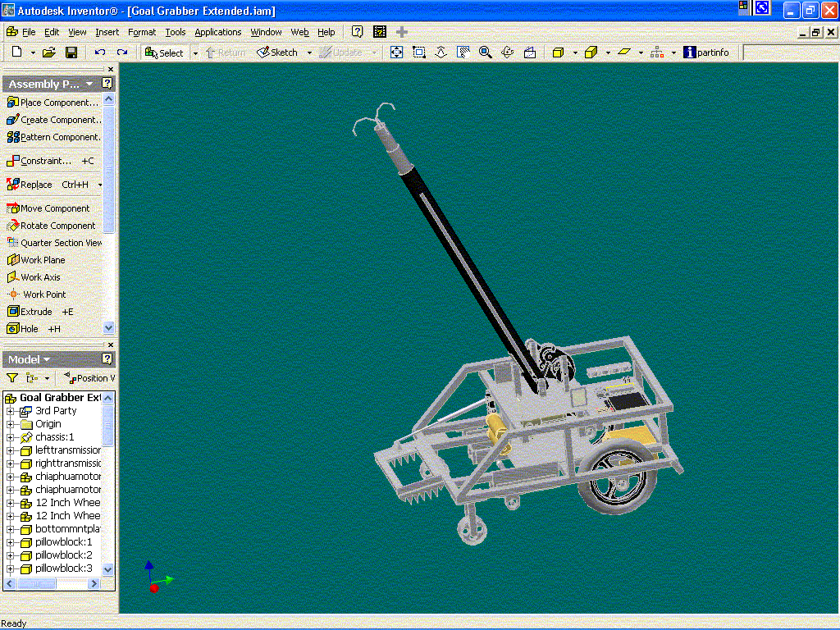Image resolution: width=840 pixels, height=630 pixels.
Task: Open the File menu
Action: coord(29,32)
